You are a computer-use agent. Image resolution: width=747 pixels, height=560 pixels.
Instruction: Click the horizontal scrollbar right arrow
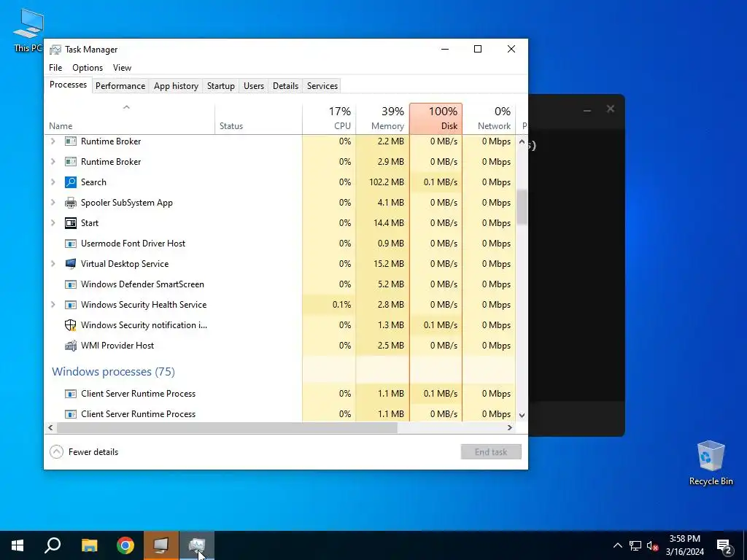click(x=510, y=427)
